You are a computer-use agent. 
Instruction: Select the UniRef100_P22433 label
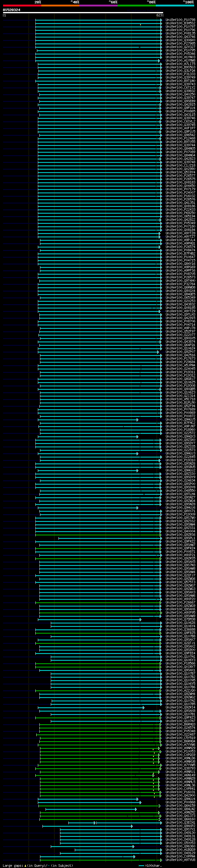(x=180, y=209)
